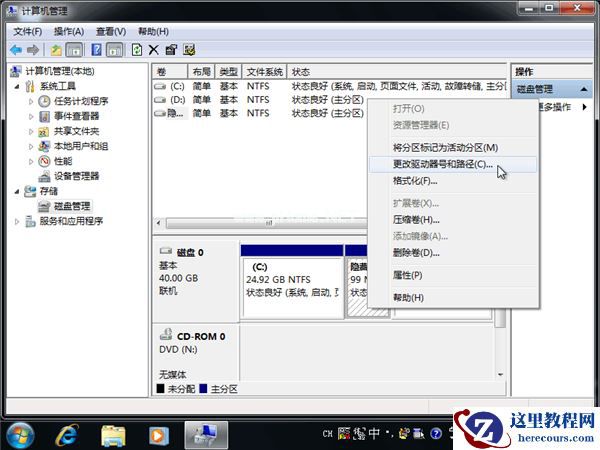Toggle the show/hide action pane icon
This screenshot has width=600, height=450.
[114, 50]
